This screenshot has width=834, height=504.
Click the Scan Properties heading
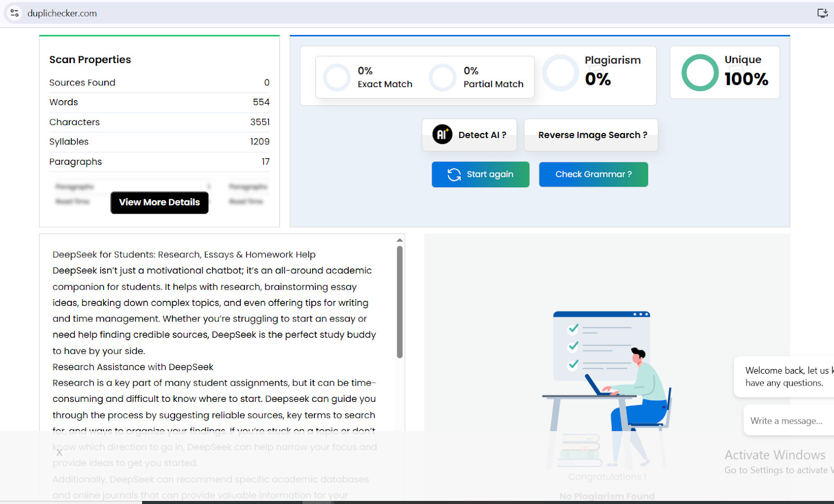click(90, 59)
